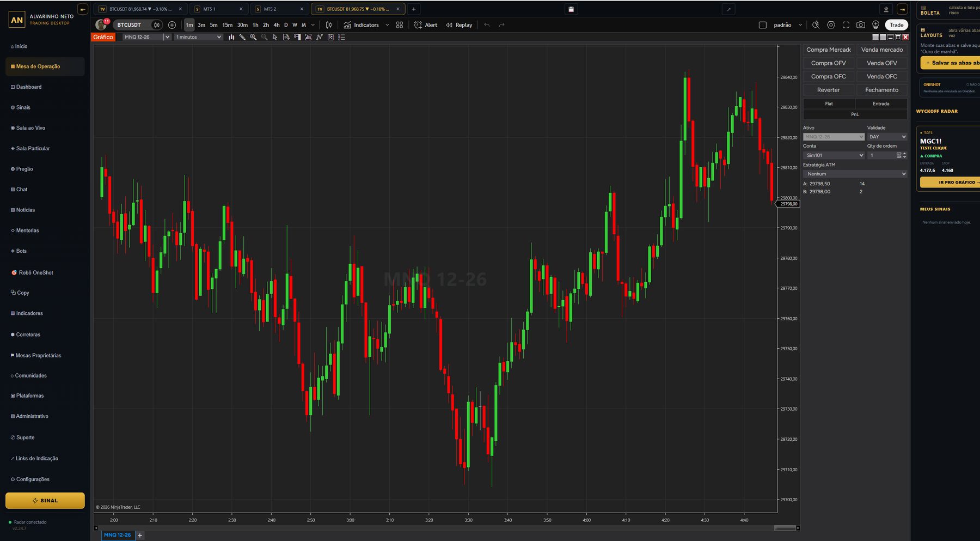The width and height of the screenshot is (980, 541).
Task: Expand the Estratégia ATM Nenhum dropdown
Action: click(x=855, y=174)
